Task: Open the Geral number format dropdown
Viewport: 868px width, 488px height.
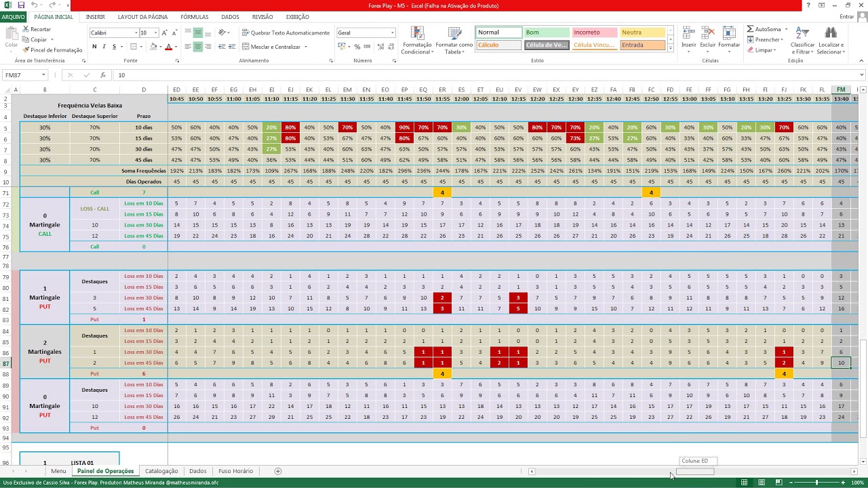Action: click(392, 33)
